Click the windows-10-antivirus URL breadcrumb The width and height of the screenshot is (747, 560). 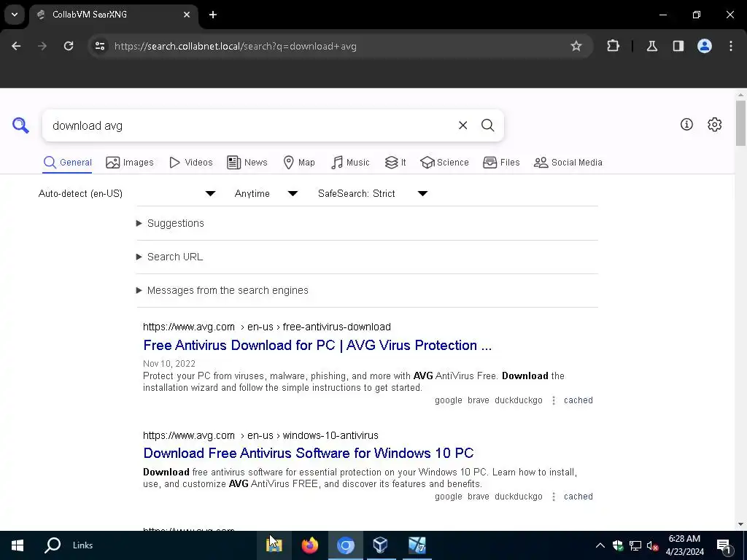click(x=260, y=435)
